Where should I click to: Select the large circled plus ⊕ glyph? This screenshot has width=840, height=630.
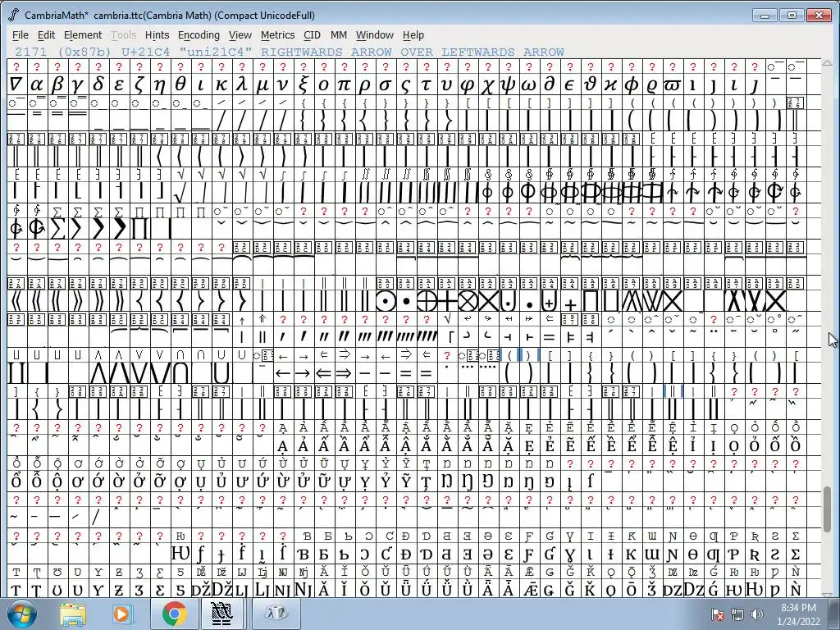pyautogui.click(x=427, y=301)
